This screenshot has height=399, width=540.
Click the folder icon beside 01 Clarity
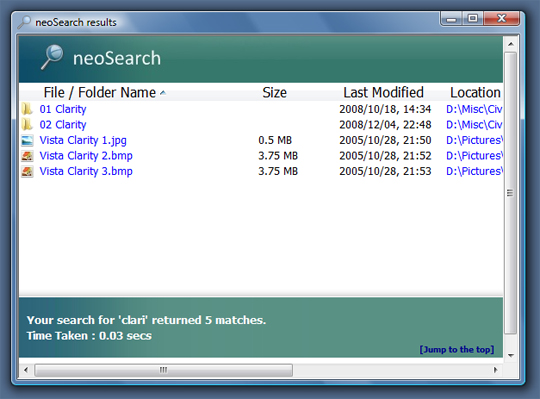27,109
